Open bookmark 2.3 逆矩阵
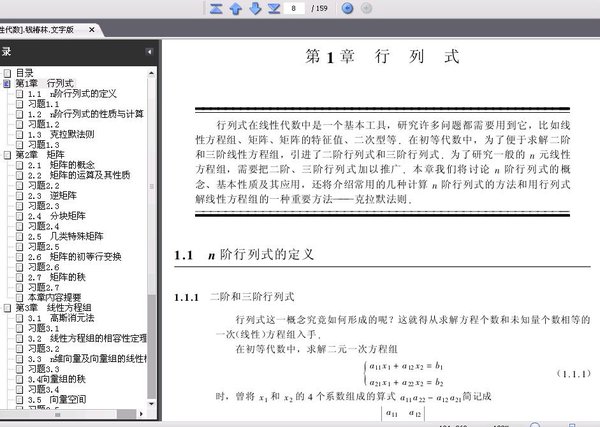 pyautogui.click(x=52, y=196)
